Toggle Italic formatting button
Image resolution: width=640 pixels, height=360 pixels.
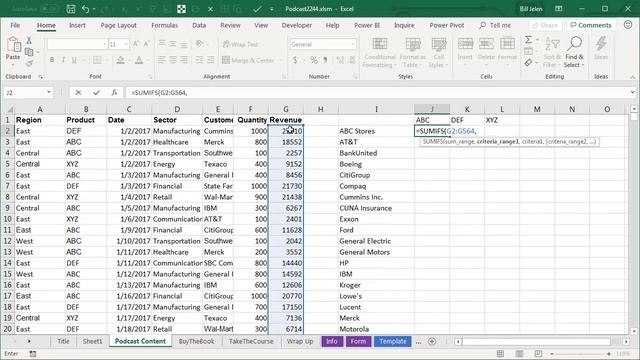[63, 60]
